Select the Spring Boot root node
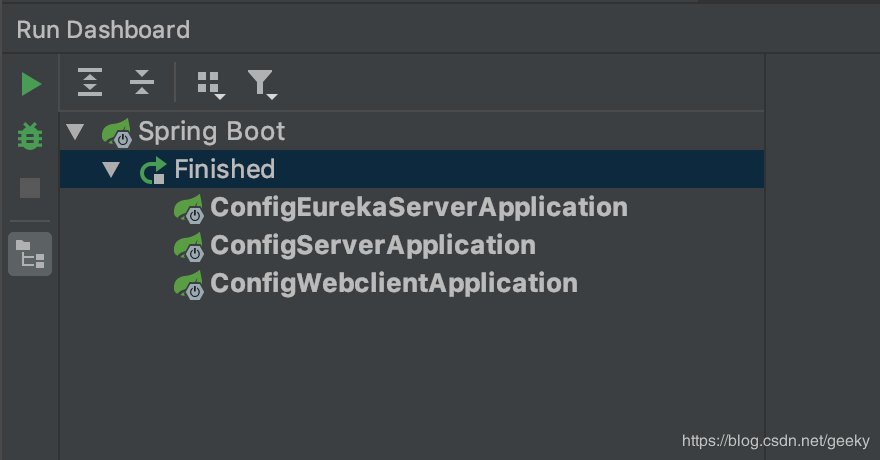Image resolution: width=880 pixels, height=460 pixels. coord(211,132)
